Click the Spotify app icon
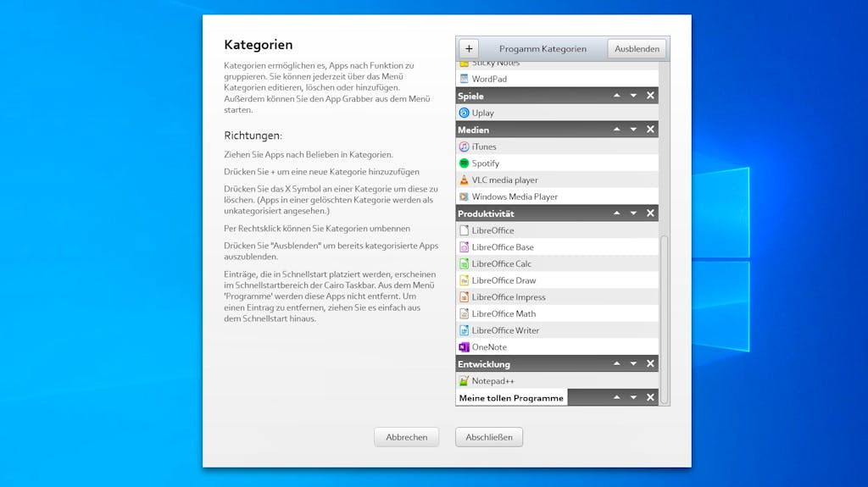Image resolution: width=868 pixels, height=487 pixels. (464, 163)
